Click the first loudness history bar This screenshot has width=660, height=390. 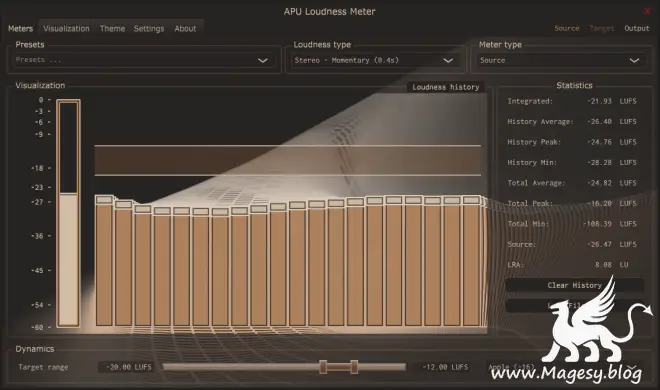tap(104, 261)
